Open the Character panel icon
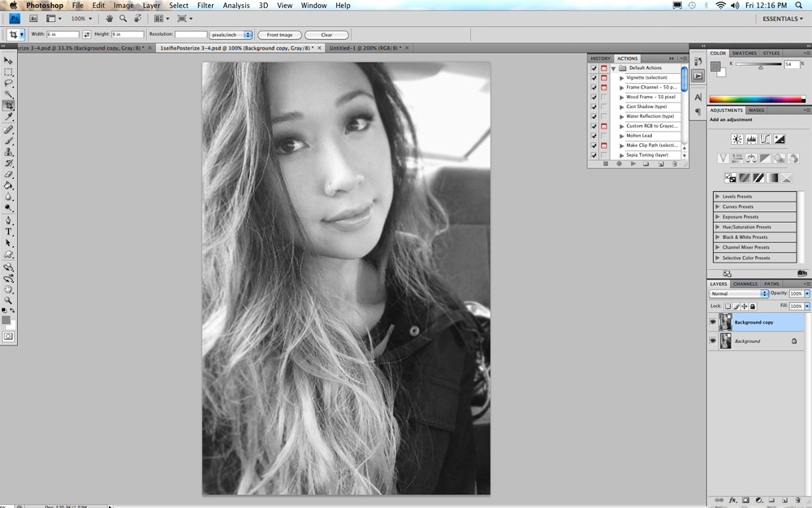The height and width of the screenshot is (508, 812). click(698, 97)
